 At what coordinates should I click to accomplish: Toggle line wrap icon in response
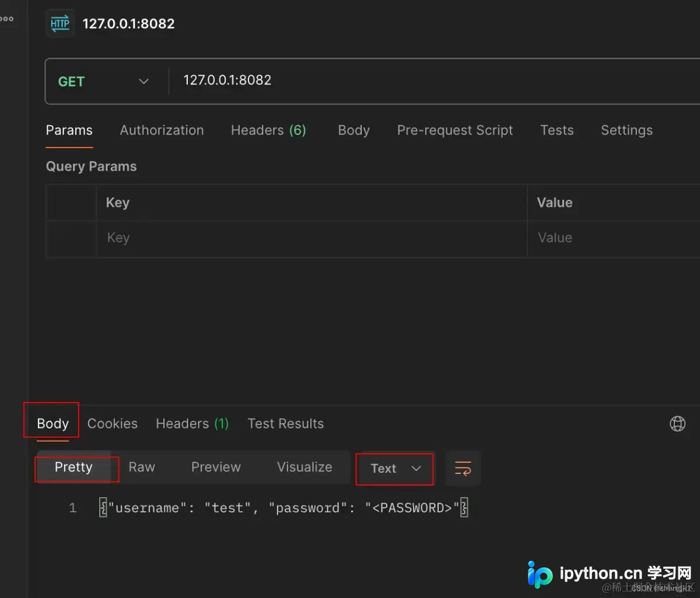[x=463, y=468]
